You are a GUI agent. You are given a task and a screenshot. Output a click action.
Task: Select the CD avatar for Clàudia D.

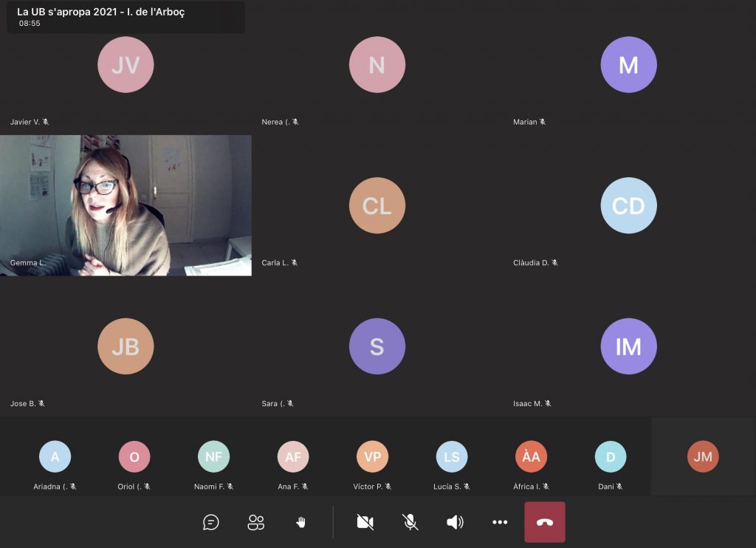click(628, 206)
